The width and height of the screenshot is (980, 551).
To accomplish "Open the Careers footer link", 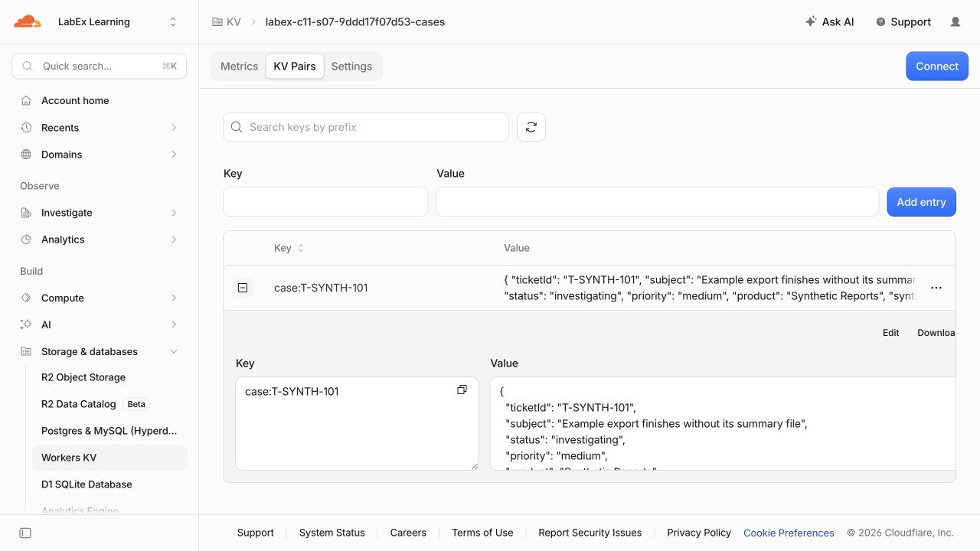I will pyautogui.click(x=408, y=533).
